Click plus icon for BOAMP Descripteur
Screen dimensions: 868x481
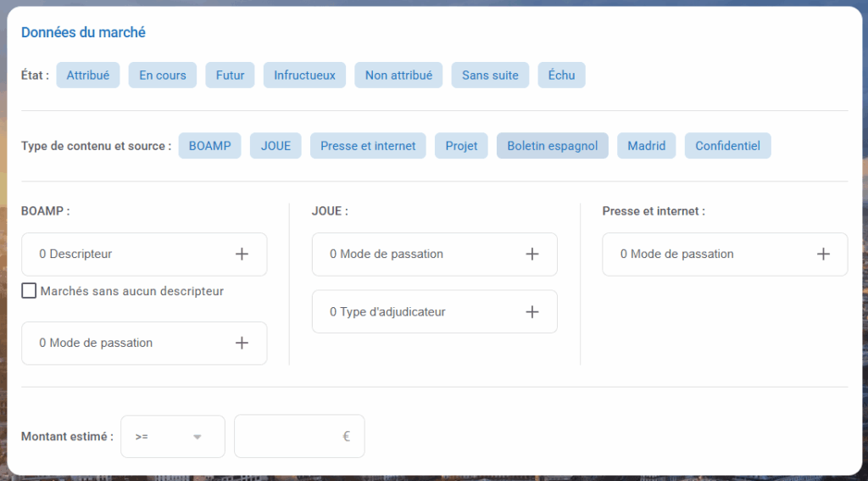242,254
